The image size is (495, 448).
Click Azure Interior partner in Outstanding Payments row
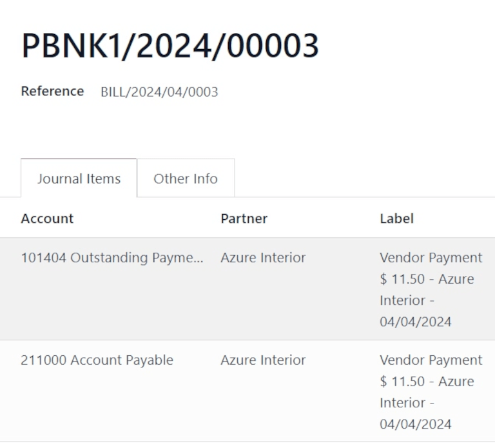tap(263, 258)
